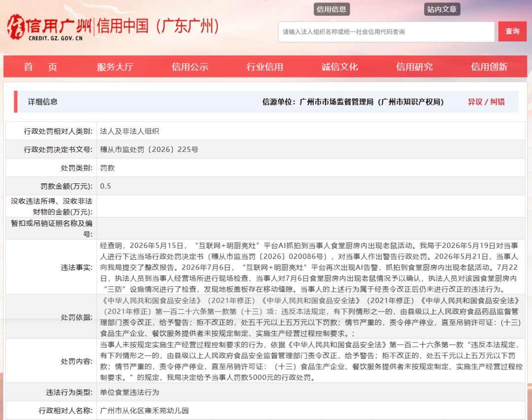Go to 首页 in navigation bar

(x=40, y=67)
